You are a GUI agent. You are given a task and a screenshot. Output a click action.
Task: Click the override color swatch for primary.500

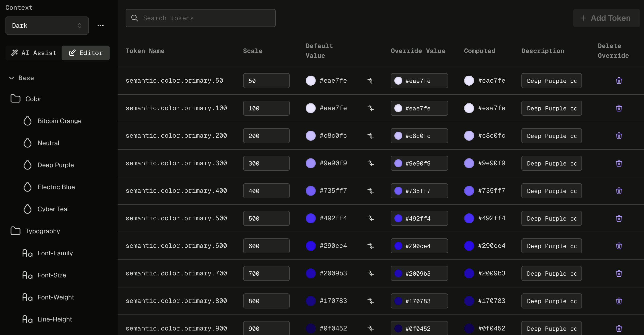[399, 218]
